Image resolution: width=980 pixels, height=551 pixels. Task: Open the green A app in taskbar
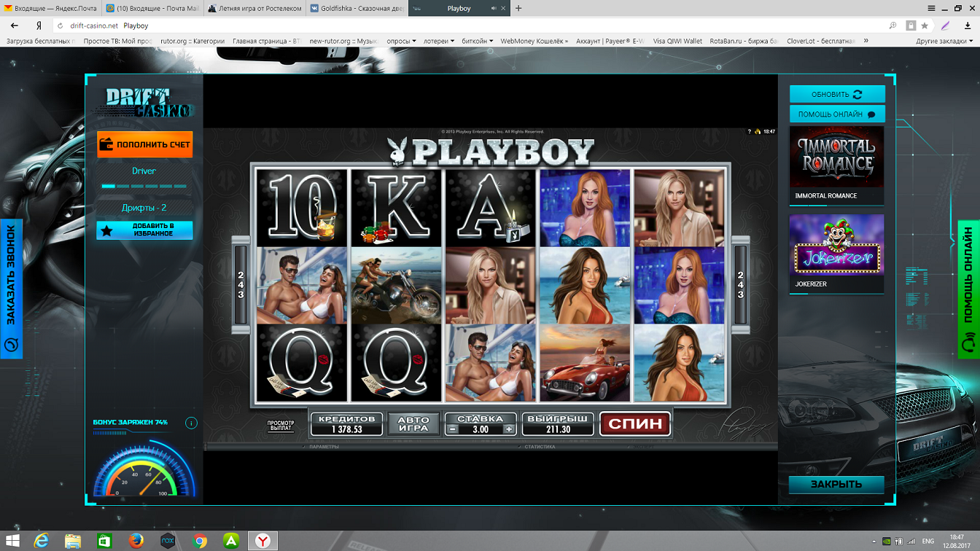231,541
